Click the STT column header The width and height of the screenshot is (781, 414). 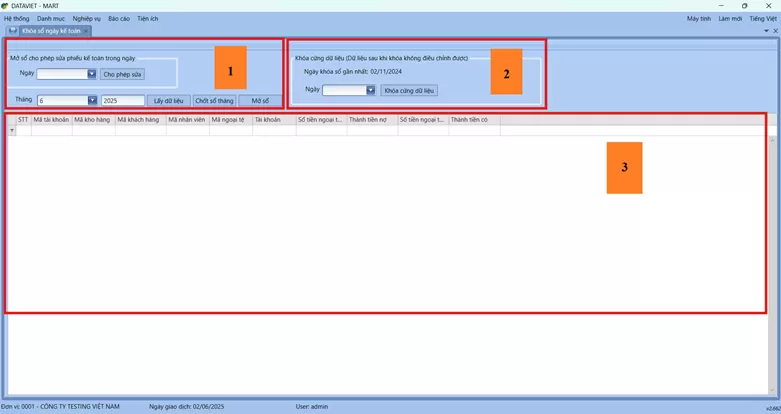[x=23, y=120]
